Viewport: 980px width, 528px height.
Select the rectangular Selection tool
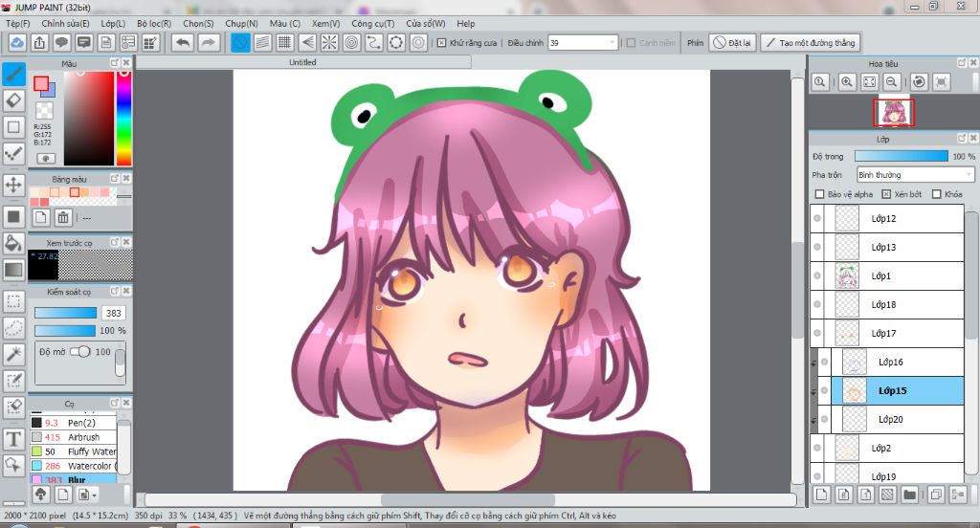coord(13,301)
